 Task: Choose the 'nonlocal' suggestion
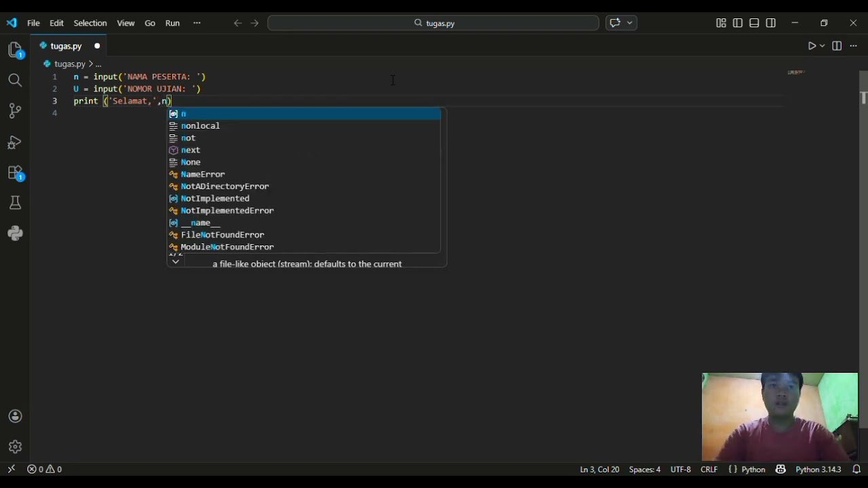(x=304, y=126)
